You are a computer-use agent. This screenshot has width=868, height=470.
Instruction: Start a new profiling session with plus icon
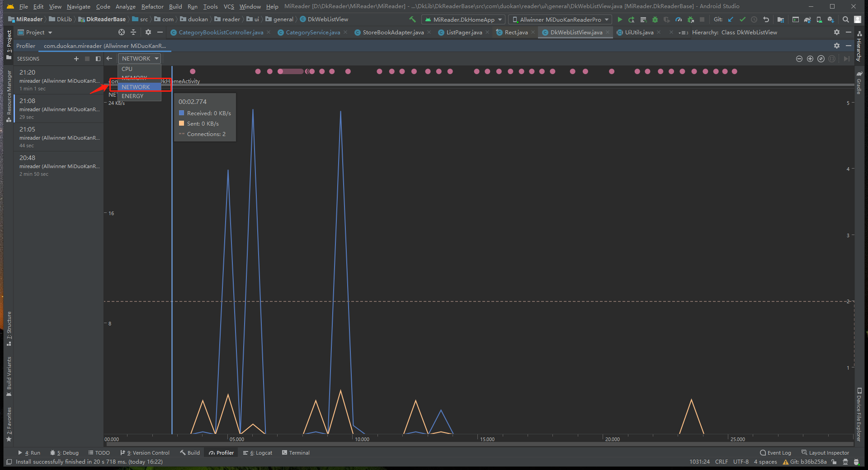(76, 59)
